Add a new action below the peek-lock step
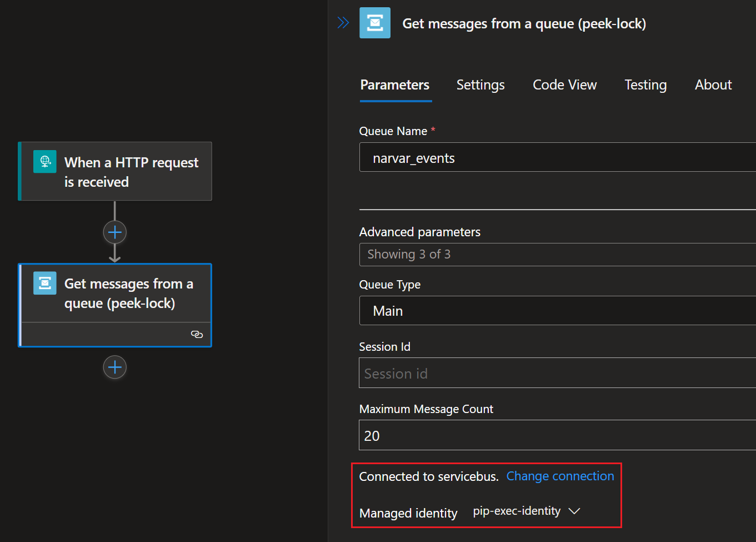Screen dimensions: 756x542 tap(115, 367)
